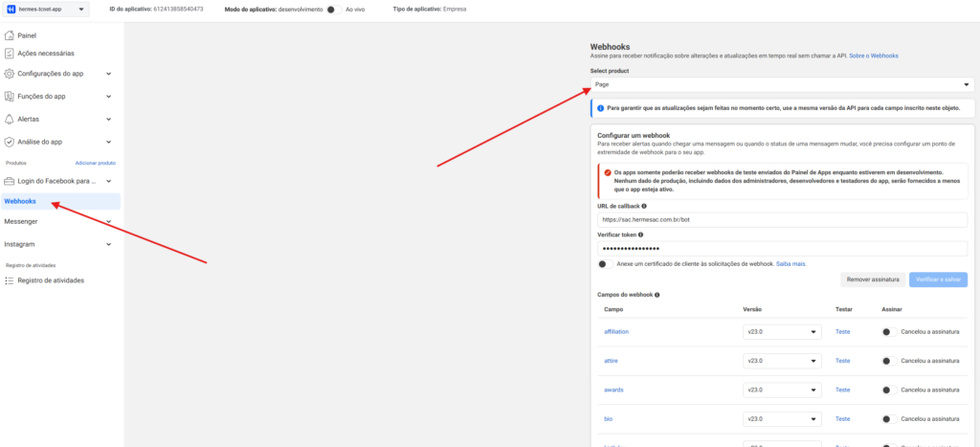980x447 pixels.
Task: Click the blue info icon in API version notice
Action: pos(601,108)
